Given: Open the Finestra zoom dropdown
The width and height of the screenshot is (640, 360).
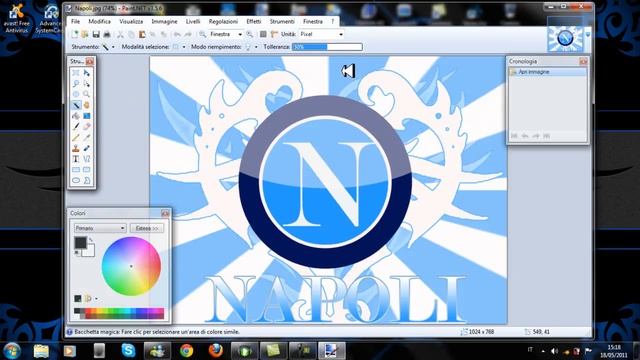Looking at the screenshot, I should 240,34.
